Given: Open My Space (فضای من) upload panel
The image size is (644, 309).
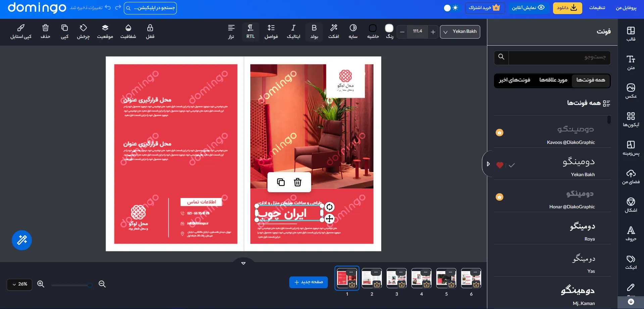Looking at the screenshot, I should pyautogui.click(x=631, y=177).
